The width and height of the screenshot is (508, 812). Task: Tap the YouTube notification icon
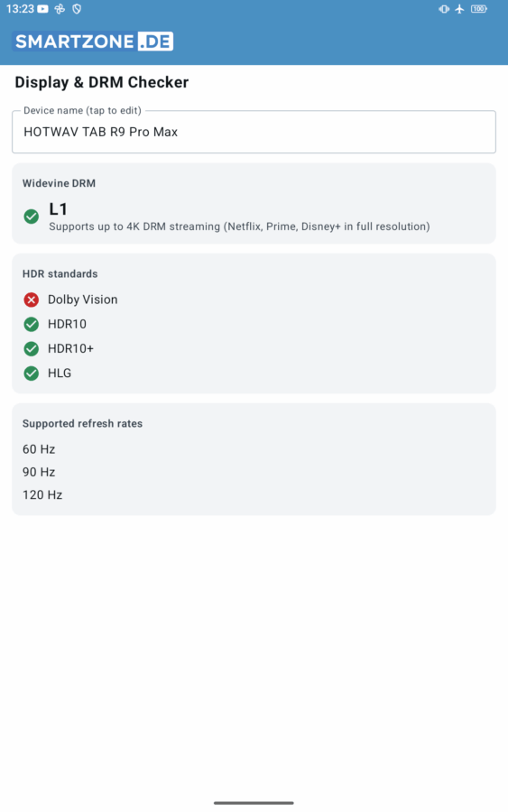43,9
